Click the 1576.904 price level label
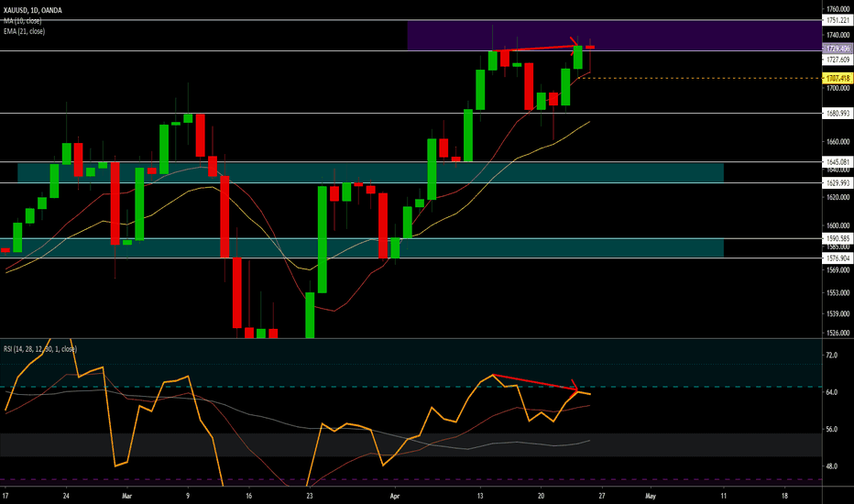The width and height of the screenshot is (854, 504). (x=838, y=258)
